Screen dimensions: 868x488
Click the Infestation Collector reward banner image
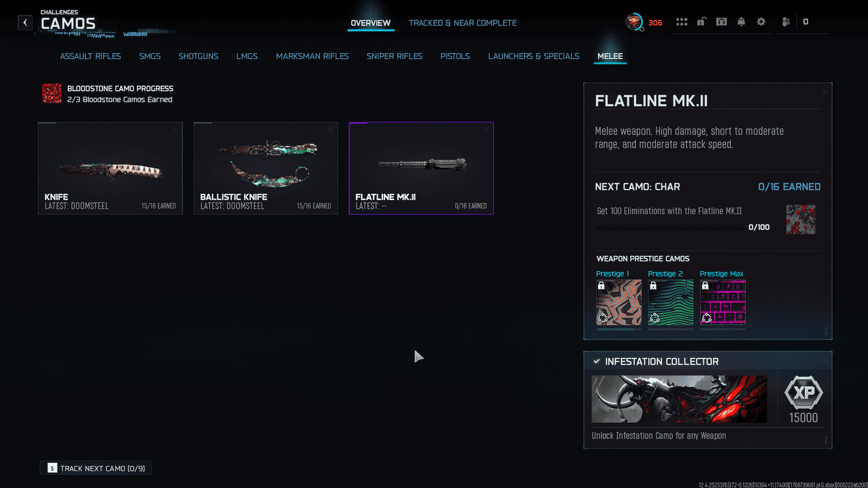click(679, 399)
